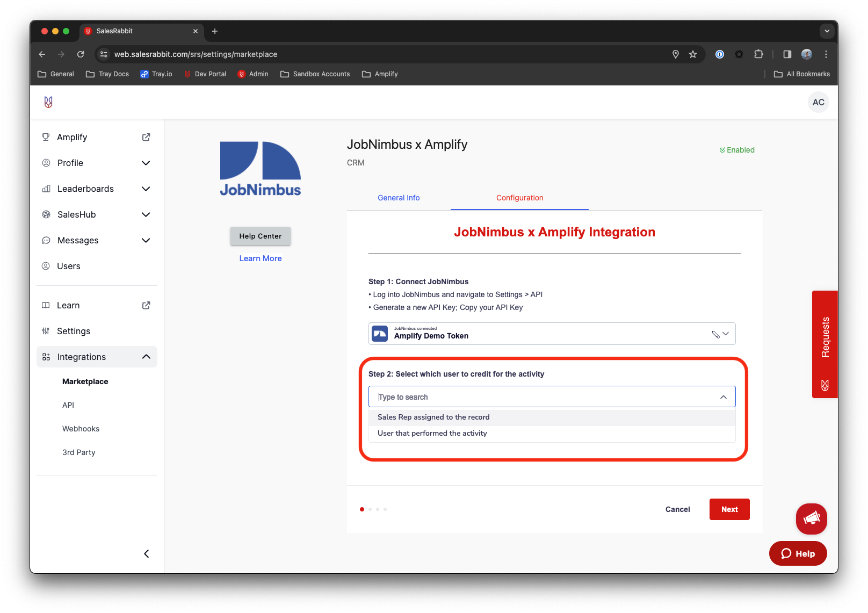
Task: Click the Messages chat bubble icon
Action: tap(46, 240)
